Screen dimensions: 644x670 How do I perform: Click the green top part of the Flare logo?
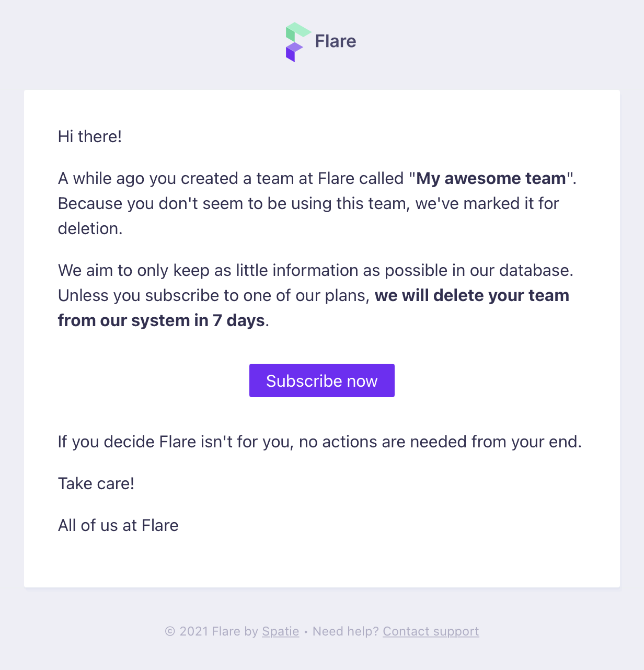(x=298, y=31)
